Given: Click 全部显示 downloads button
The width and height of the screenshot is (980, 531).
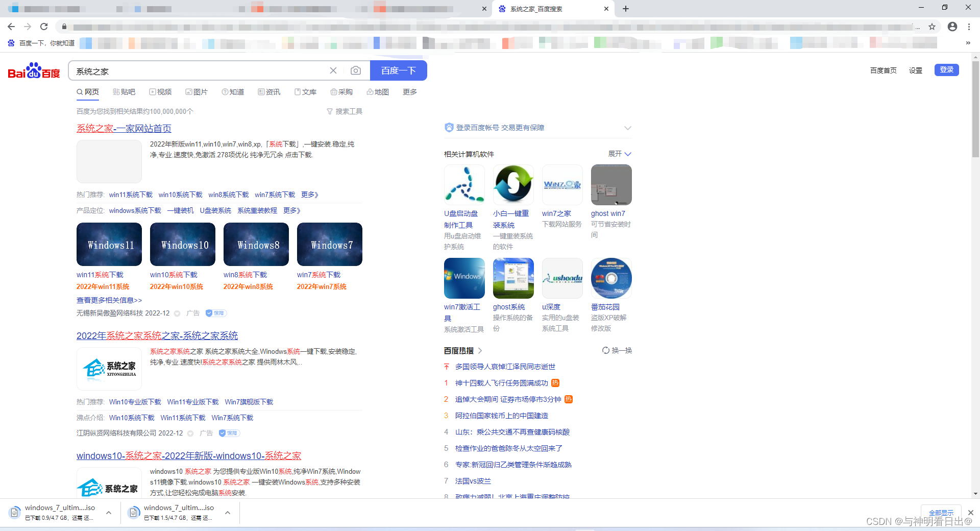Looking at the screenshot, I should [x=941, y=513].
